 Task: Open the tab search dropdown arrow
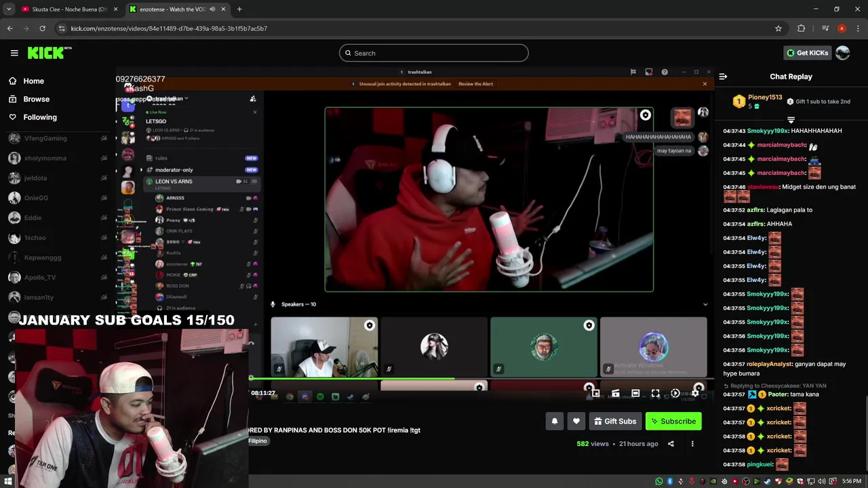[x=9, y=9]
